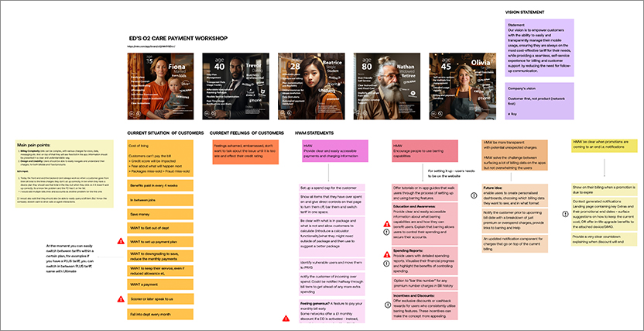Select Olivia persona card

click(x=462, y=86)
